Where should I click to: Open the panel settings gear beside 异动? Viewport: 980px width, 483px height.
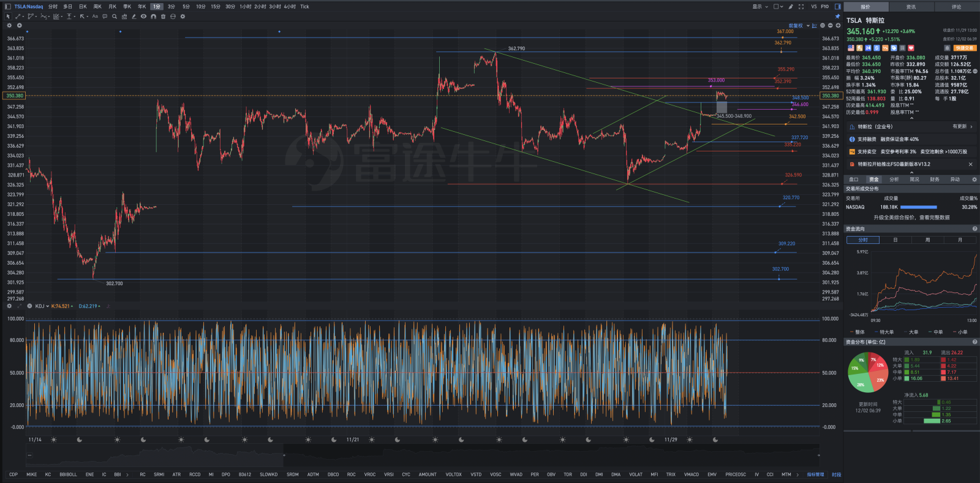click(974, 180)
